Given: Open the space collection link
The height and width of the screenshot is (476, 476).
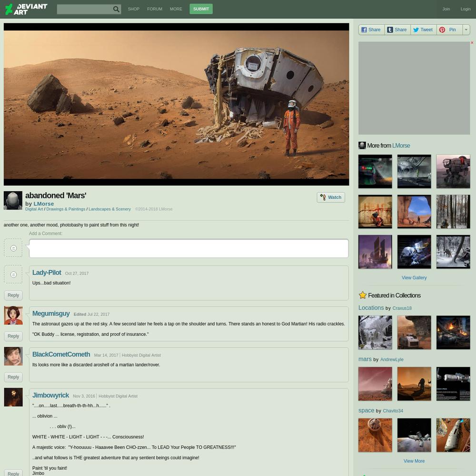Looking at the screenshot, I should pyautogui.click(x=366, y=410).
